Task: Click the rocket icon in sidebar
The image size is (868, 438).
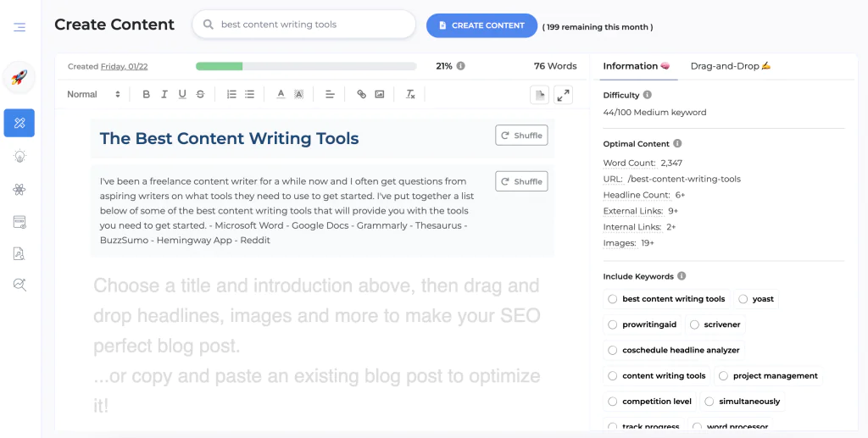Action: click(x=19, y=77)
